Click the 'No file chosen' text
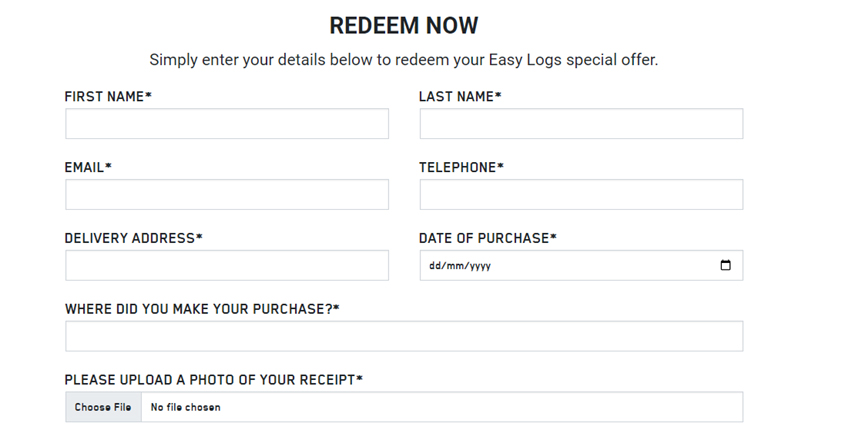 [x=186, y=407]
